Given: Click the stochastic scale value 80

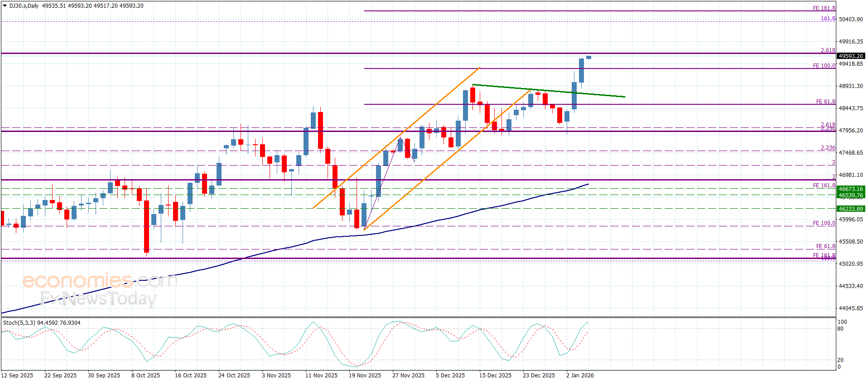Looking at the screenshot, I should [840, 329].
